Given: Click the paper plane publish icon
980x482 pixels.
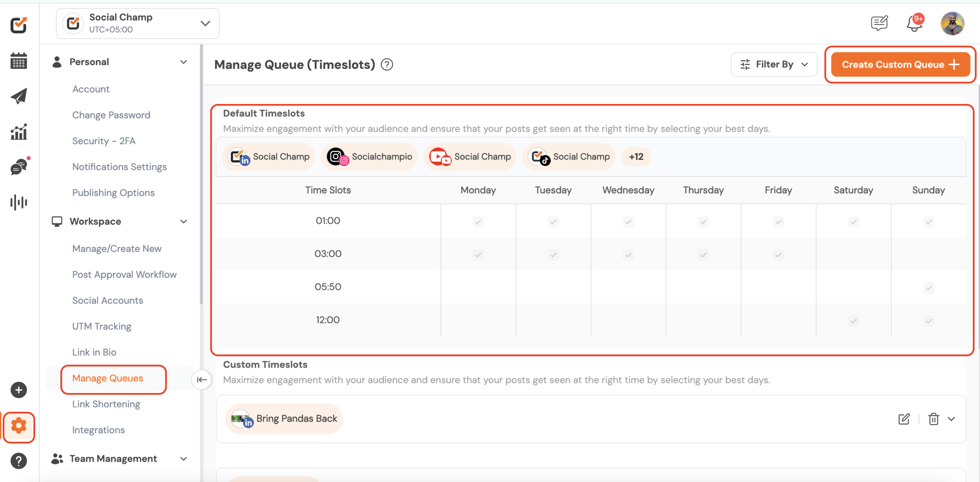Looking at the screenshot, I should [x=18, y=96].
